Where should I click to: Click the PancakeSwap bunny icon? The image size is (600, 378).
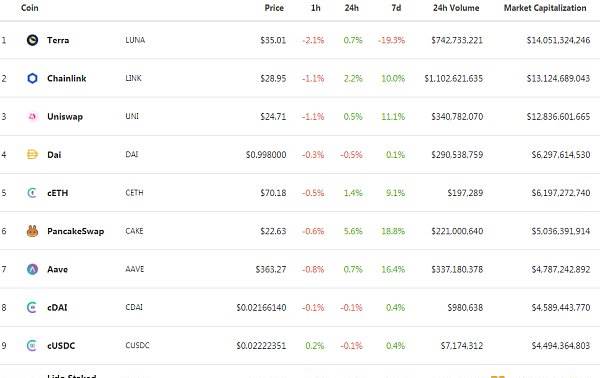click(x=33, y=231)
